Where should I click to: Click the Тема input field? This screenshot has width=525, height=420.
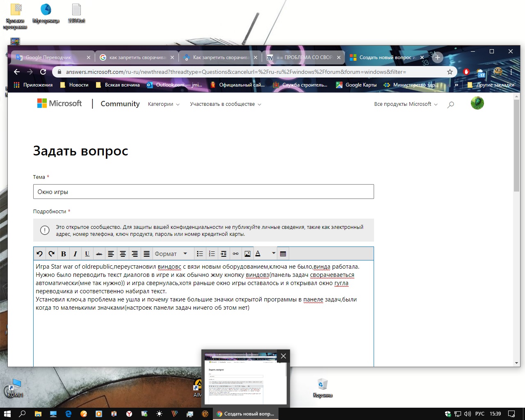203,192
